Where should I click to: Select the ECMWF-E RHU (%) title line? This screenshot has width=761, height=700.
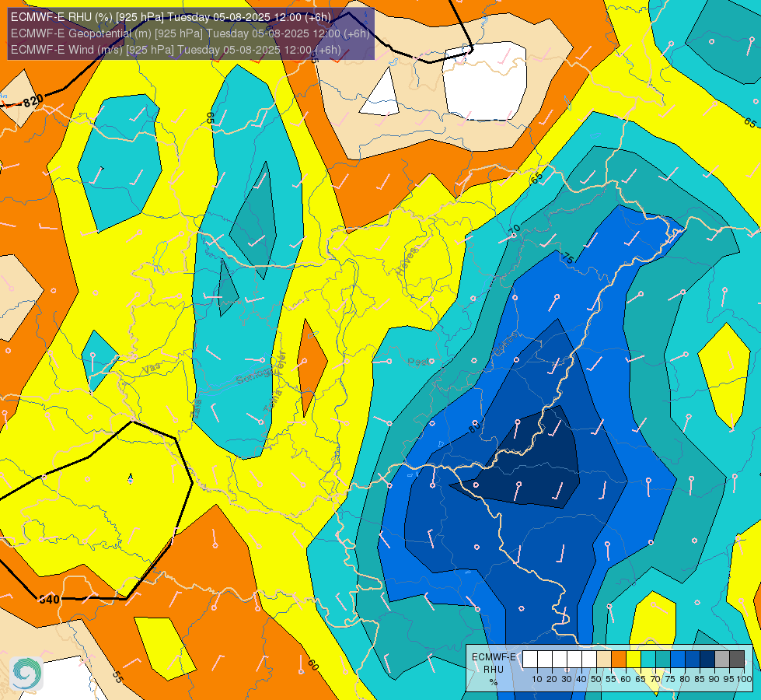(x=171, y=17)
